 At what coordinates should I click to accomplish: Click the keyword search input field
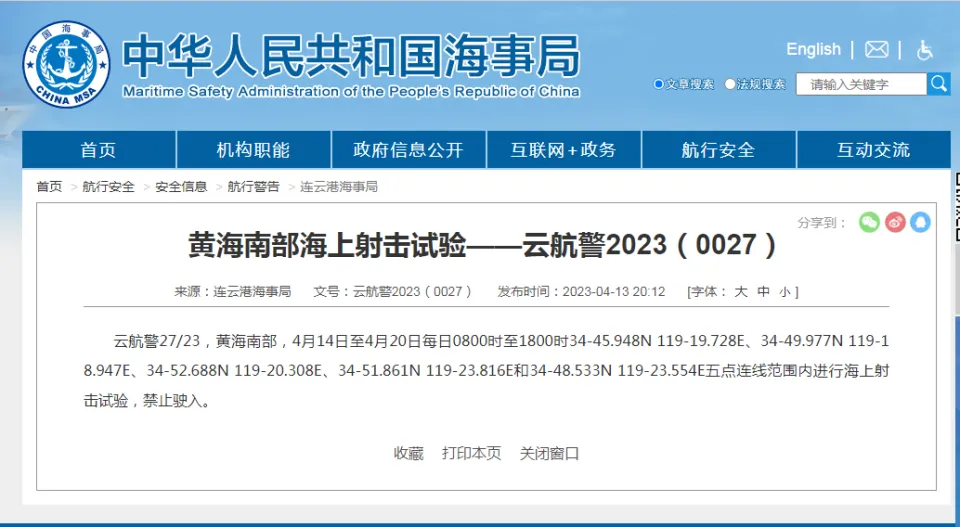point(860,84)
